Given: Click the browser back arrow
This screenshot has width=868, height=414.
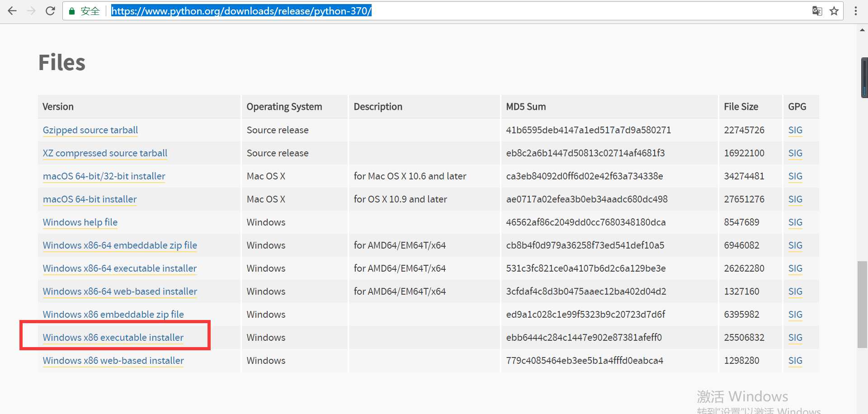Looking at the screenshot, I should pyautogui.click(x=12, y=11).
